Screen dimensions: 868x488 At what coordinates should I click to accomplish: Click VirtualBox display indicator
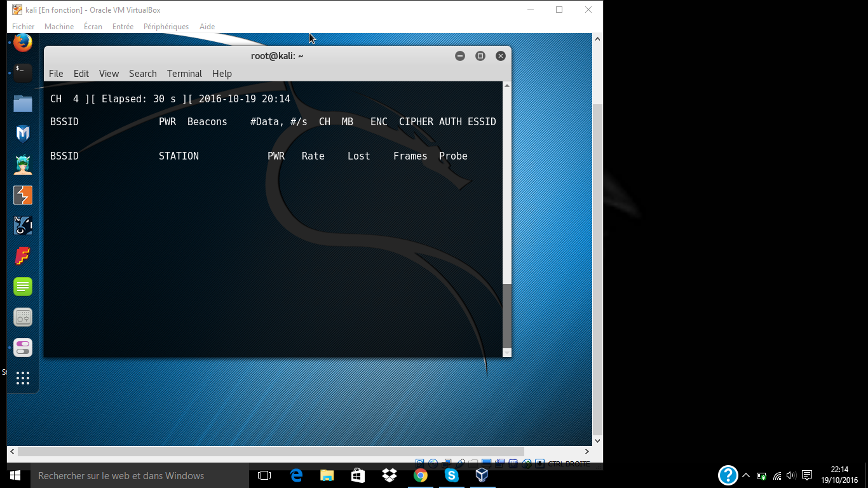[x=486, y=464]
